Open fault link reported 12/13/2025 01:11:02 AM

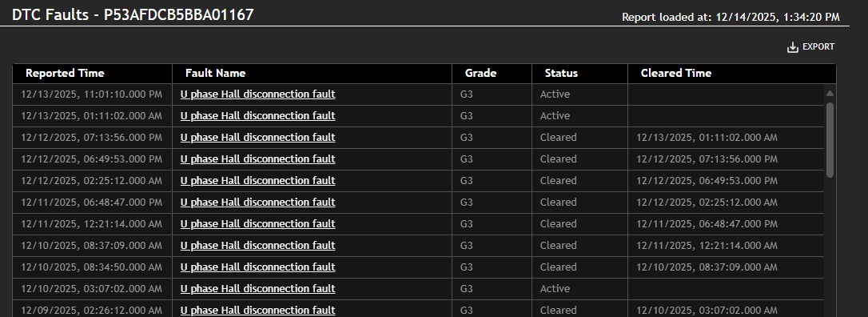point(258,116)
